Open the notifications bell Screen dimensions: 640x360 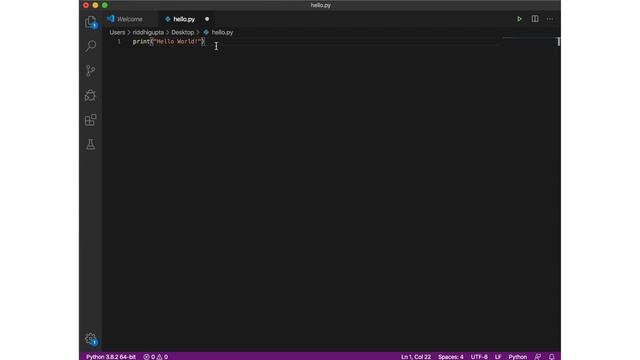tap(551, 357)
